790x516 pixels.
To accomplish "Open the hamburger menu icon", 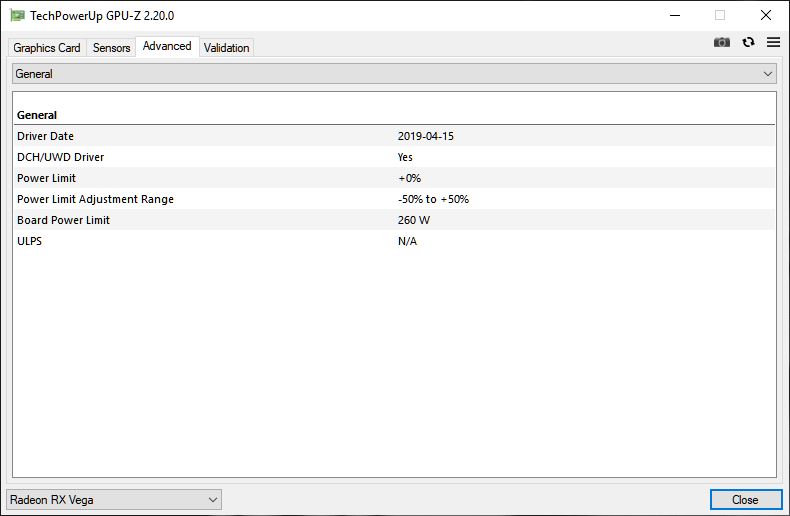I will [x=773, y=42].
